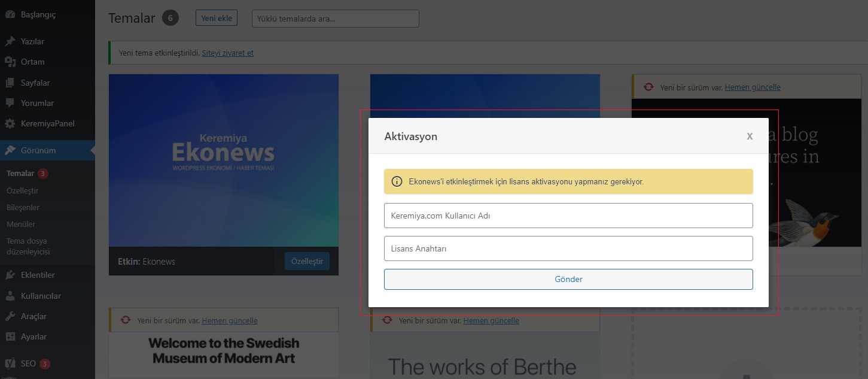Screen dimensions: 868x379
Task: Go to Menüler submenu
Action: point(21,224)
